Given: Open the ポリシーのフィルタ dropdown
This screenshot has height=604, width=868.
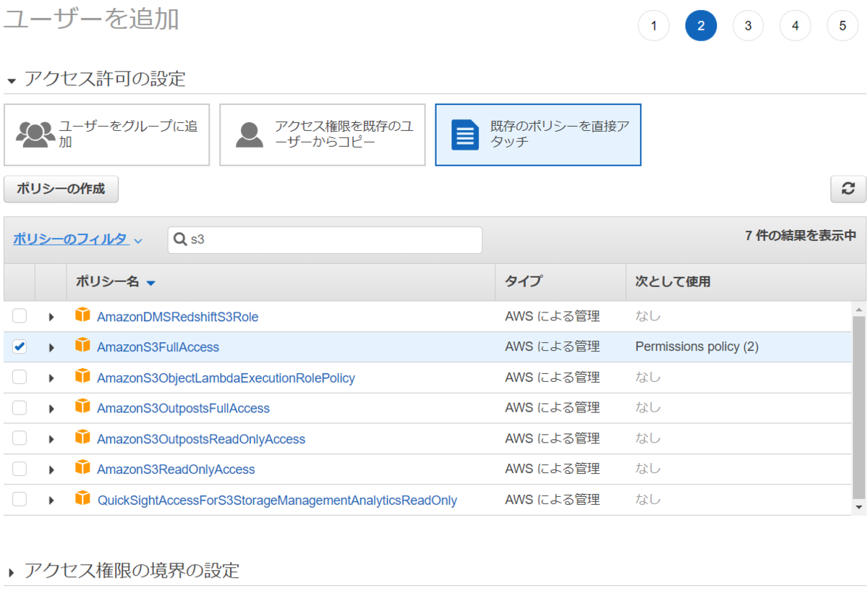Looking at the screenshot, I should 77,239.
